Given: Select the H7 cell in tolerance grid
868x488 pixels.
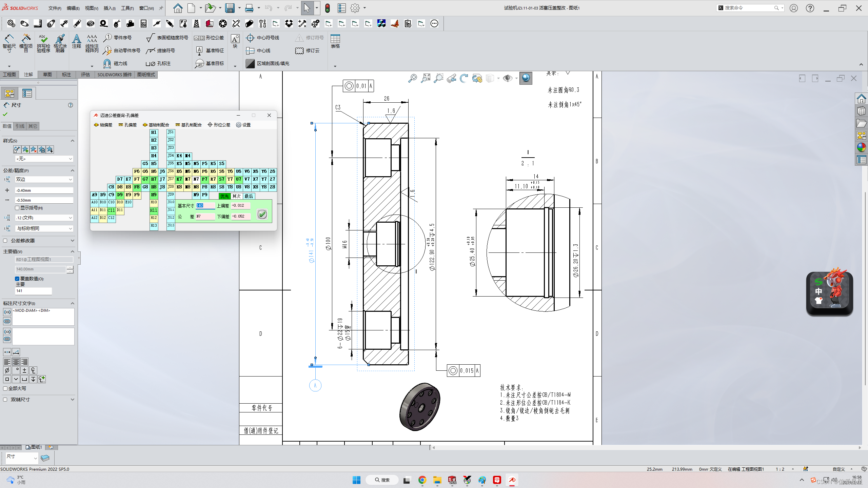Looking at the screenshot, I should coord(154,179).
